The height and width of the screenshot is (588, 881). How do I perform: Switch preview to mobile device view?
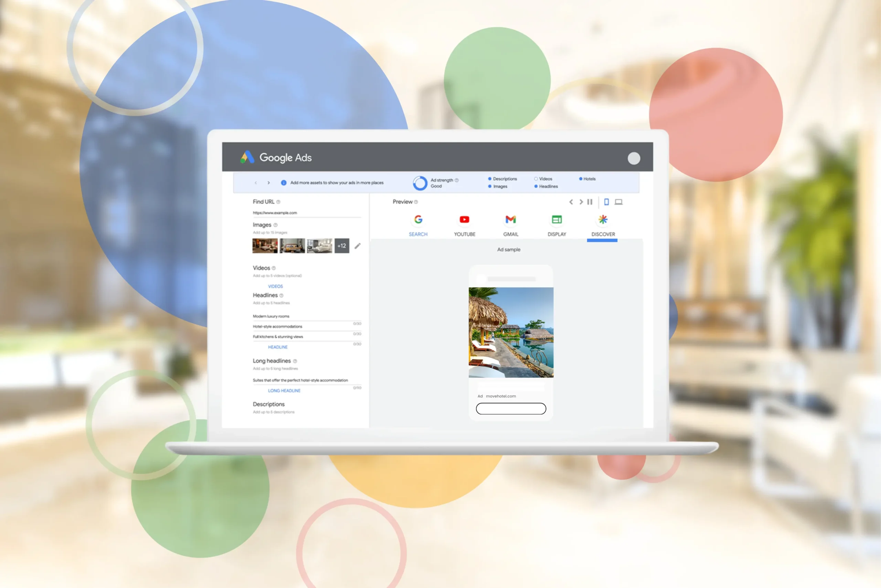pos(606,202)
